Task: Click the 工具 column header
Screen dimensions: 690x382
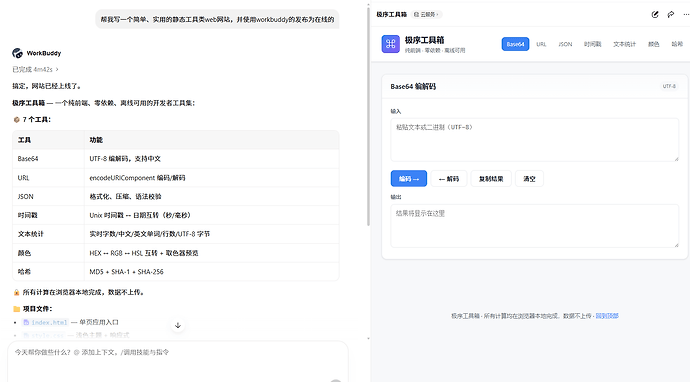Action: (x=48, y=140)
